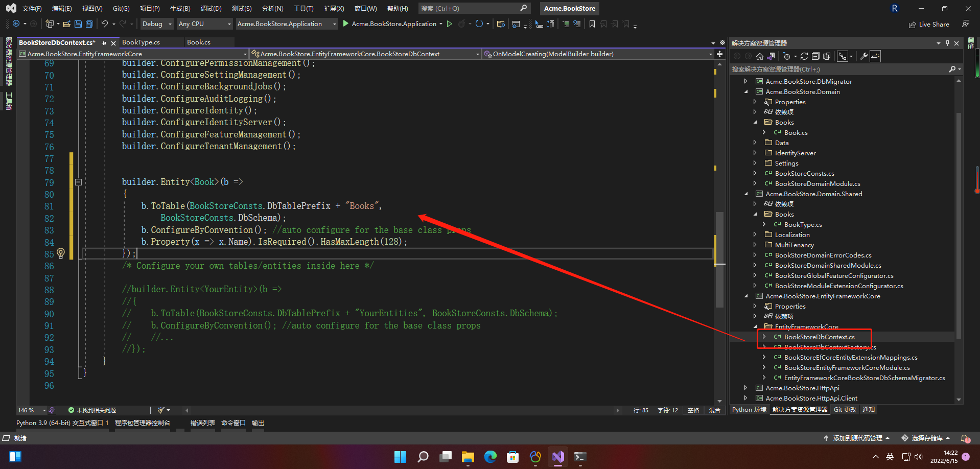Open the startup project dropdown Acme.BookStore.Application

287,24
